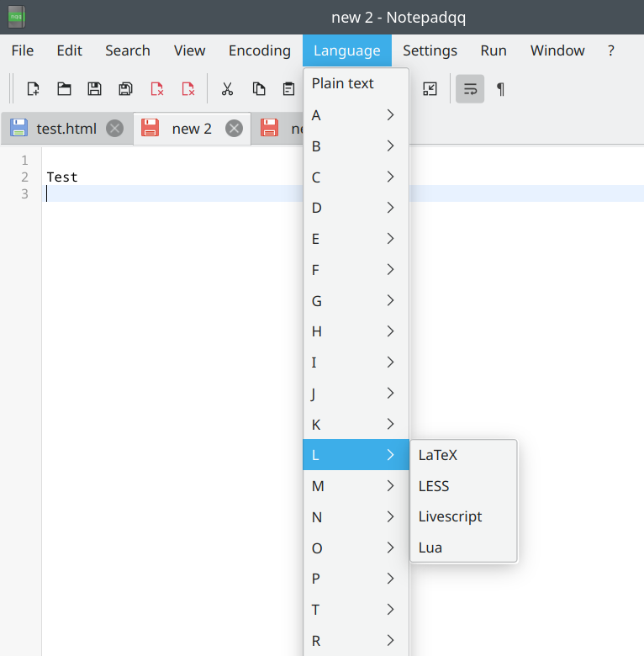Expand the E language submenu
The height and width of the screenshot is (656, 644).
pos(356,239)
